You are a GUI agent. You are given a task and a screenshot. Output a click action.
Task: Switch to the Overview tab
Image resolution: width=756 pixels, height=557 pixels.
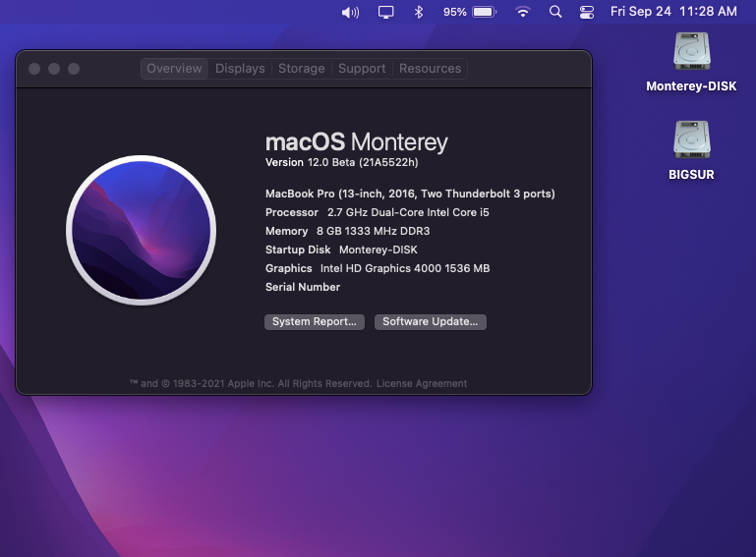click(175, 69)
